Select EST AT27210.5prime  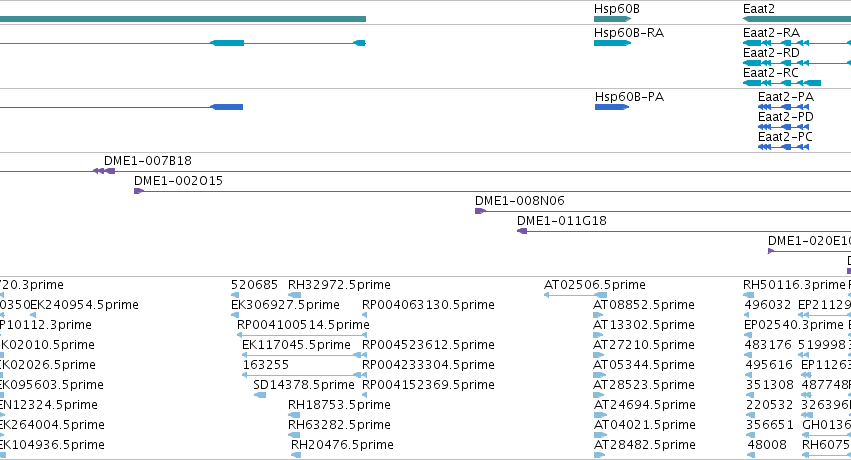click(644, 345)
